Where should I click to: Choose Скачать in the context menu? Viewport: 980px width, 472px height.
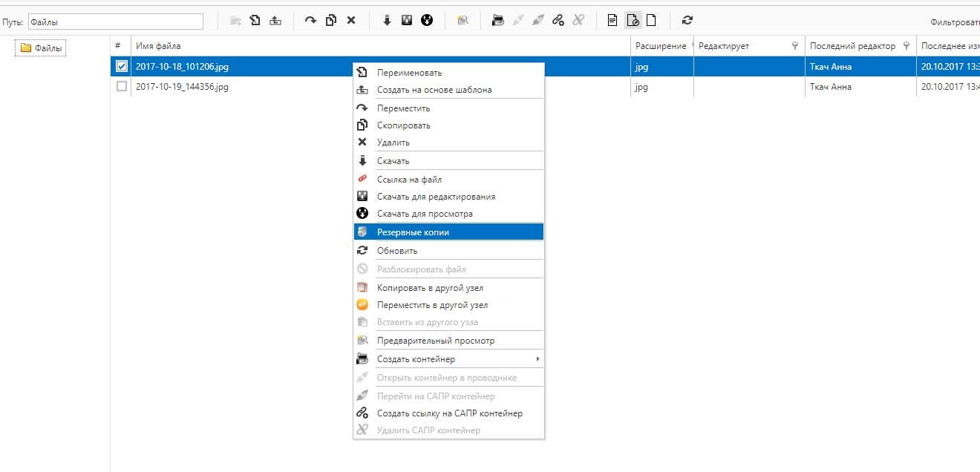click(448, 161)
